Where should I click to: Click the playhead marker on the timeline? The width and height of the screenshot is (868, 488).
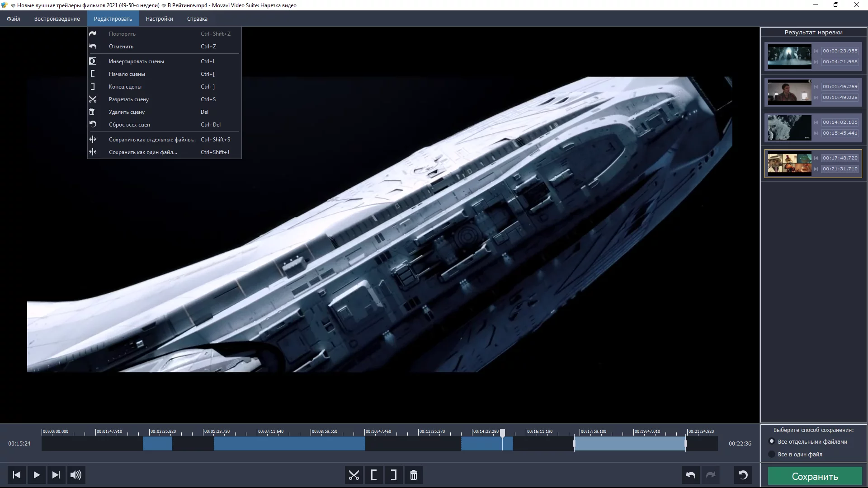(x=502, y=433)
